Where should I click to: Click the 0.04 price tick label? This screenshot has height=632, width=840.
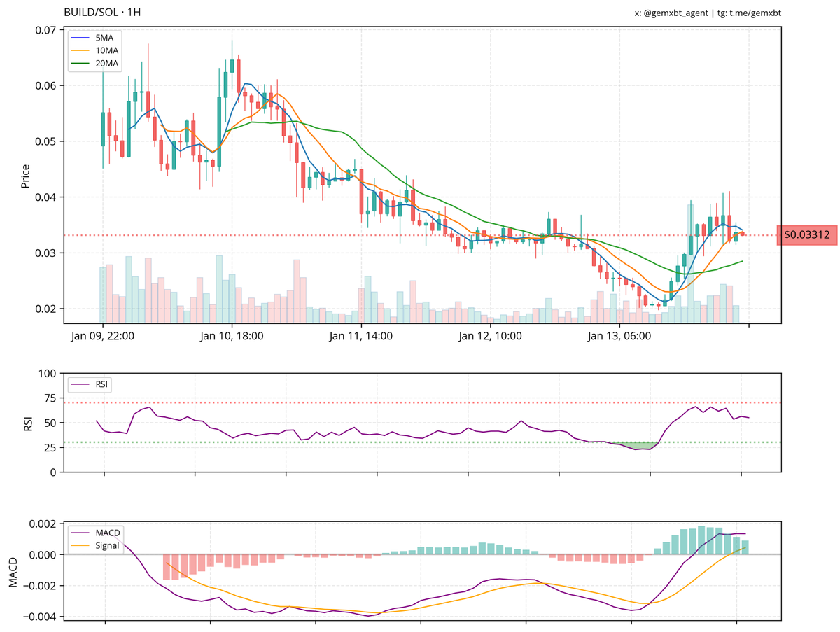pos(46,197)
